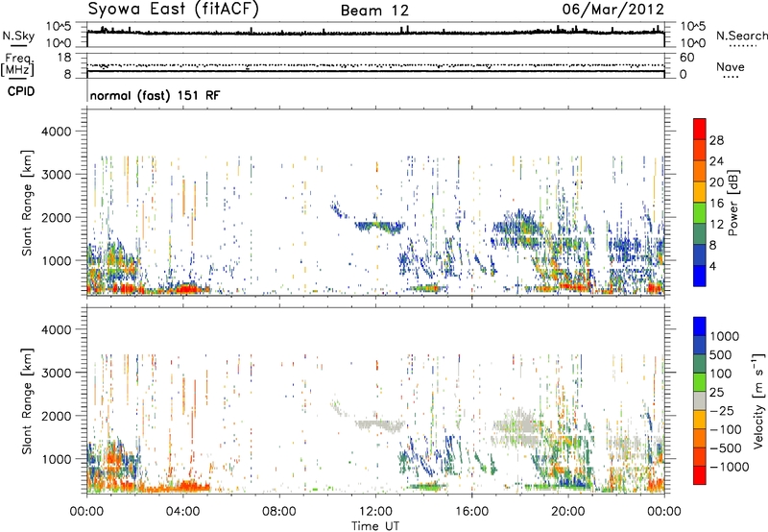
Task: Click the "12:00" time tick label
Action: click(375, 512)
